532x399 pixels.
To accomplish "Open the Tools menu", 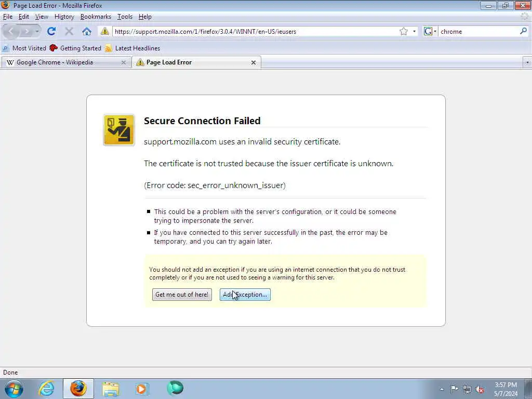I will [125, 17].
